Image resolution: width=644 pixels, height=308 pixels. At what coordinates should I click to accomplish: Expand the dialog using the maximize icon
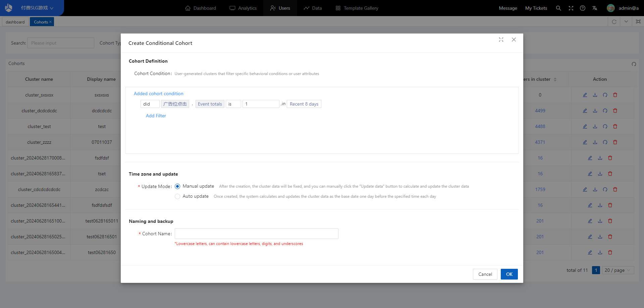pyautogui.click(x=501, y=40)
